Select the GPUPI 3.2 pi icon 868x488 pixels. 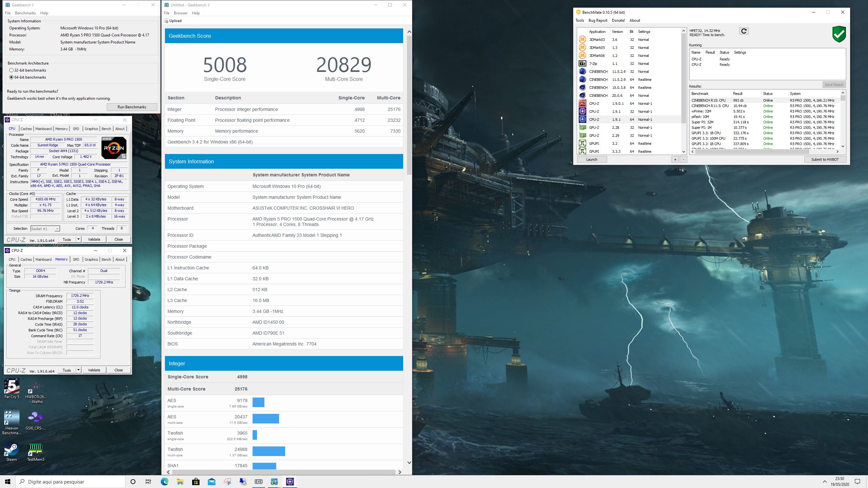(582, 143)
